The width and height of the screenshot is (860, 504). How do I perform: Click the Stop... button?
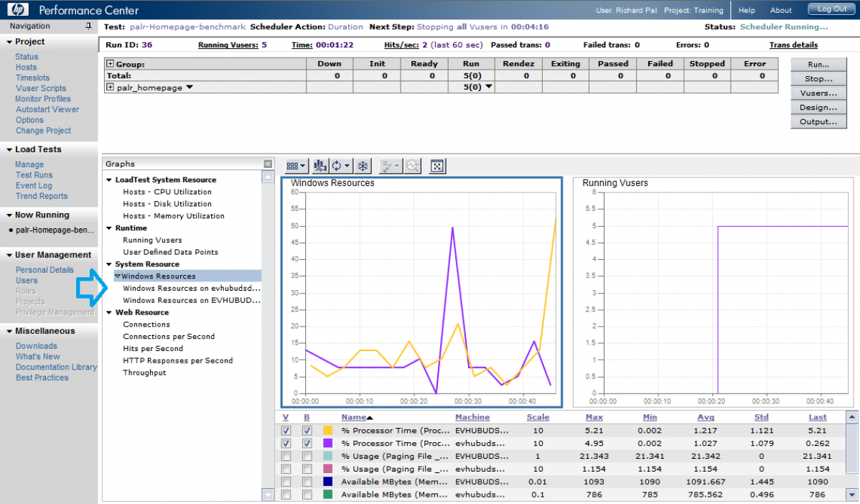818,79
